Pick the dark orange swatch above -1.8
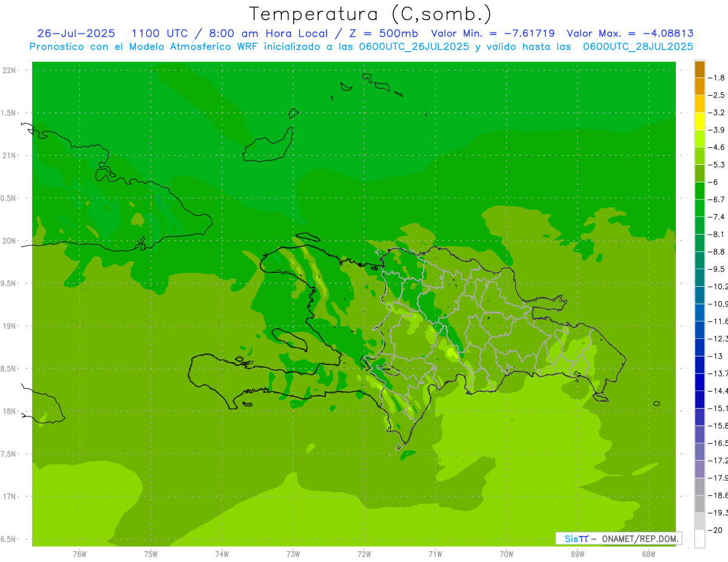The height and width of the screenshot is (562, 728). 699,69
